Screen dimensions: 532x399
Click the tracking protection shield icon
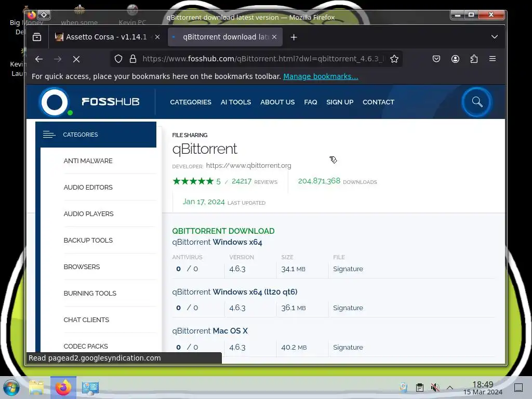coord(118,59)
